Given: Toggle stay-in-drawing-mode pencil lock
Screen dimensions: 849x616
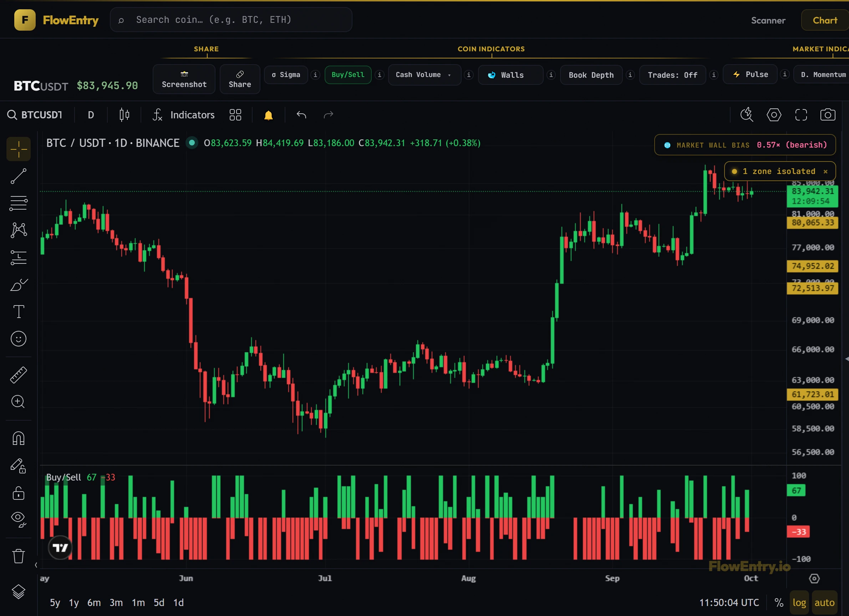Looking at the screenshot, I should (x=18, y=466).
